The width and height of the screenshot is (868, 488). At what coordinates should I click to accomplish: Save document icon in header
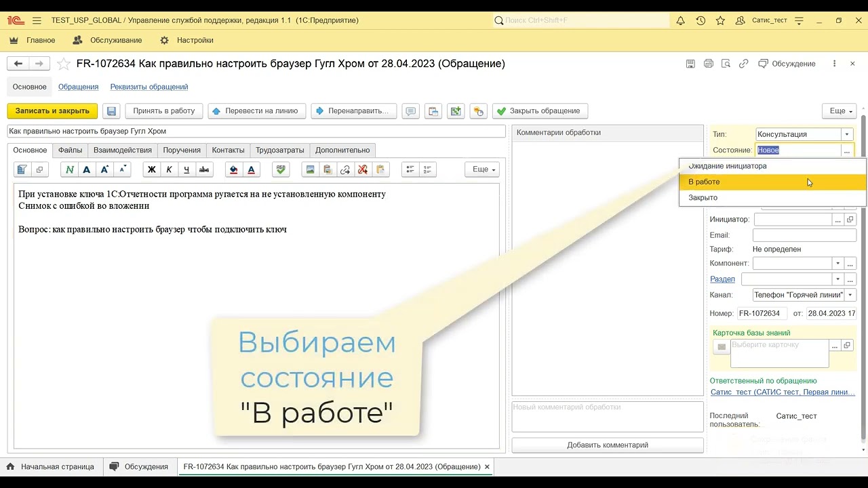(x=690, y=64)
